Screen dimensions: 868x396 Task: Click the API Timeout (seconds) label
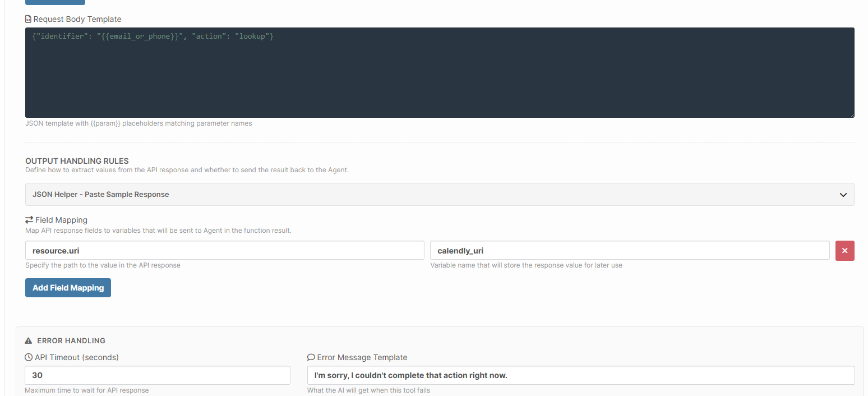pyautogui.click(x=76, y=357)
